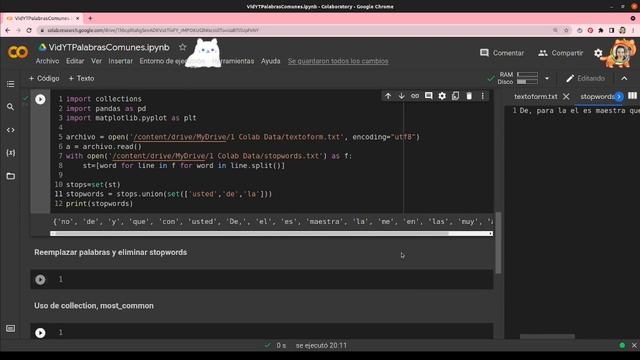Open the Insertar menu
The width and height of the screenshot is (640, 360).
[120, 61]
